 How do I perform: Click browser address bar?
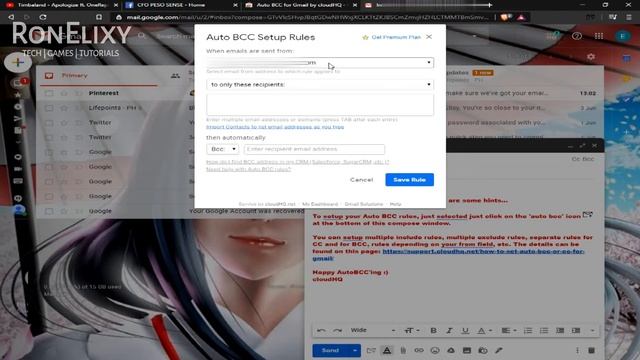[306, 17]
